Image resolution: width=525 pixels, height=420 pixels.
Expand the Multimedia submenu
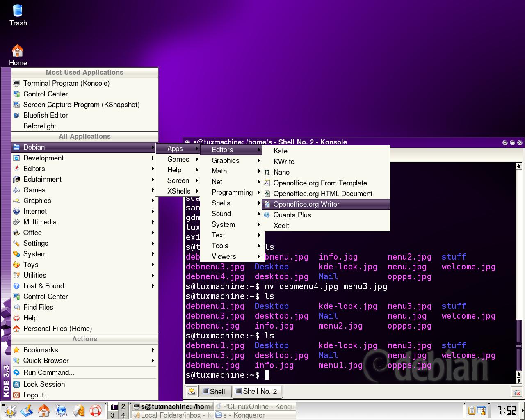[x=84, y=222]
